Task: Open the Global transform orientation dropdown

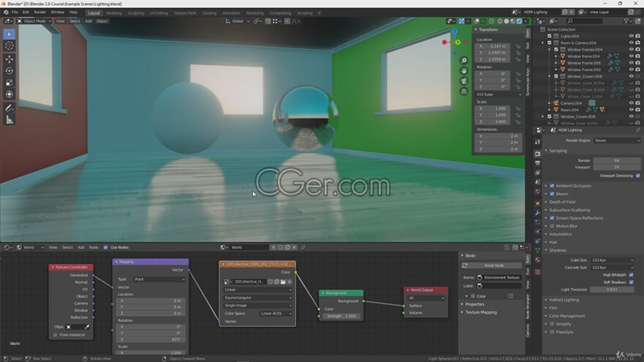Action: click(x=237, y=21)
